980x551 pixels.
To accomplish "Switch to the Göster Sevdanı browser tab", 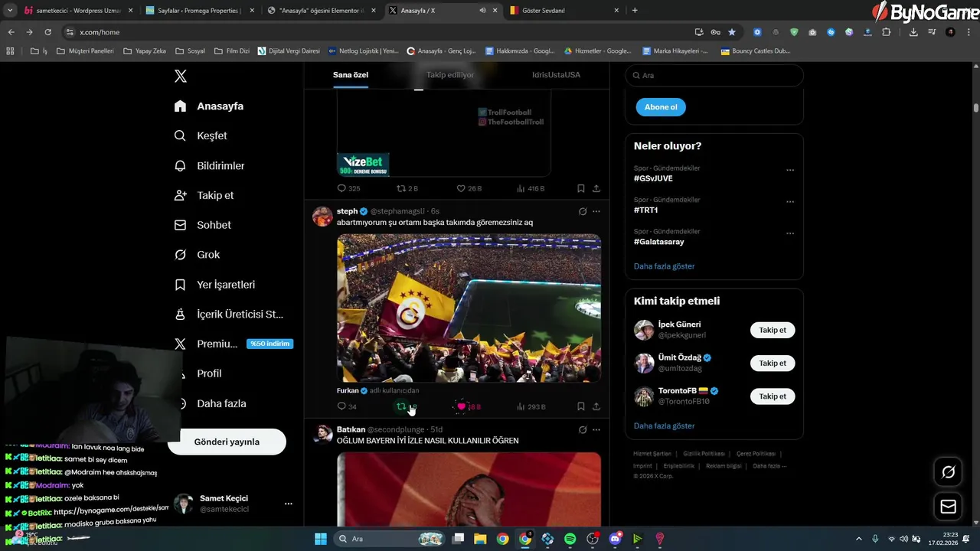I will 563,11.
